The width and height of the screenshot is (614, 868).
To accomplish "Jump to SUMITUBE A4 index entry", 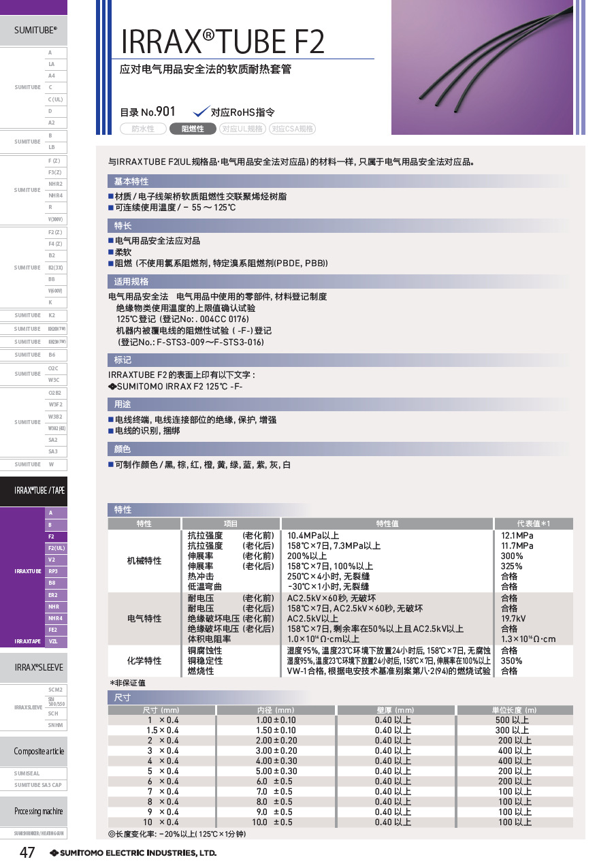I will pyautogui.click(x=56, y=76).
